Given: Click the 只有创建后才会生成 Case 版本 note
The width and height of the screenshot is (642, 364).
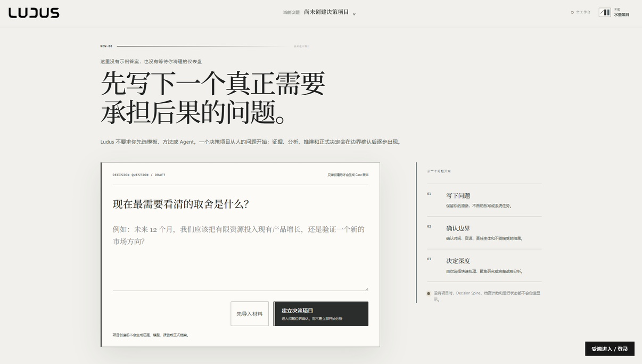Looking at the screenshot, I should [348, 175].
